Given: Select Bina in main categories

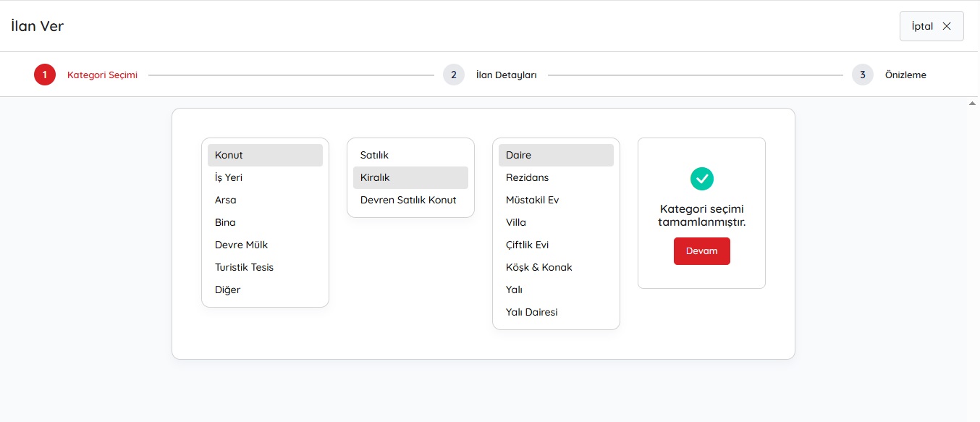Looking at the screenshot, I should click(225, 222).
